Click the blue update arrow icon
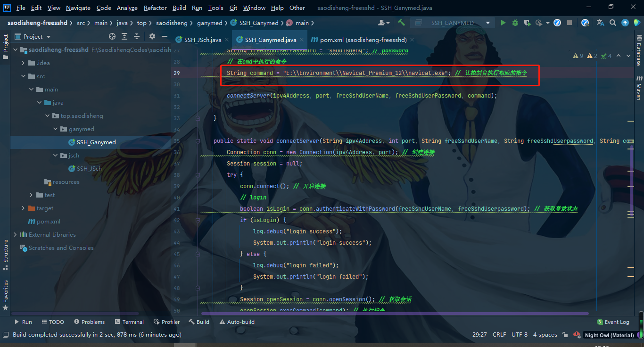644x347 pixels. [625, 23]
